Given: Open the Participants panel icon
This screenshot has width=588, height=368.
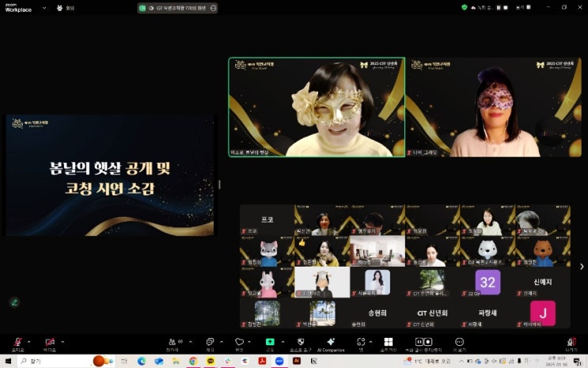Looking at the screenshot, I should tap(173, 342).
